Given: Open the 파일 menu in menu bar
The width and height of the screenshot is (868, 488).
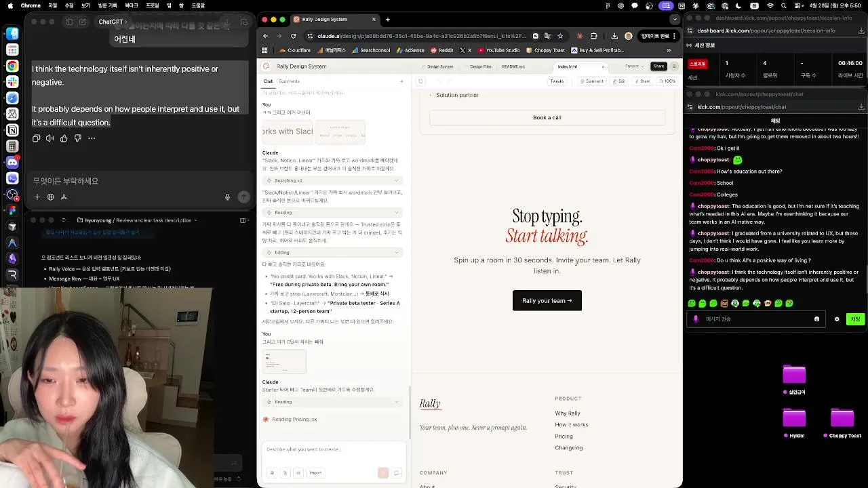Looking at the screenshot, I should 53,5.
